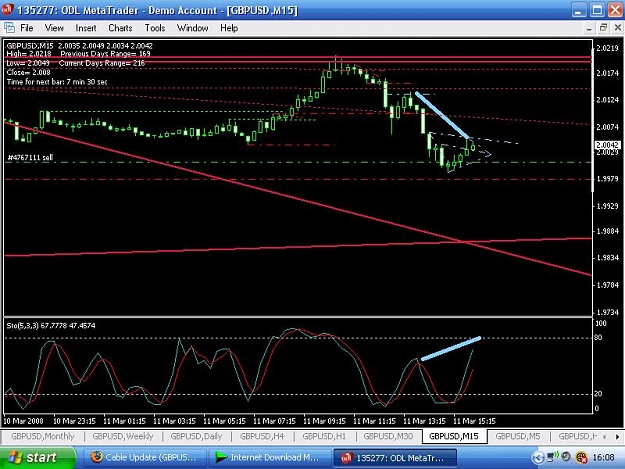Click the #4767111 sell order label
The width and height of the screenshot is (625, 469).
coord(30,157)
